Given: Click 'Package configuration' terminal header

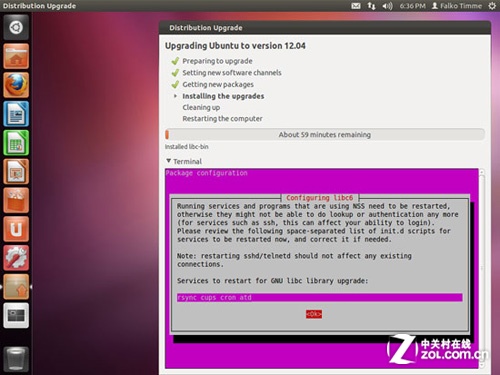Looking at the screenshot, I should (206, 173).
